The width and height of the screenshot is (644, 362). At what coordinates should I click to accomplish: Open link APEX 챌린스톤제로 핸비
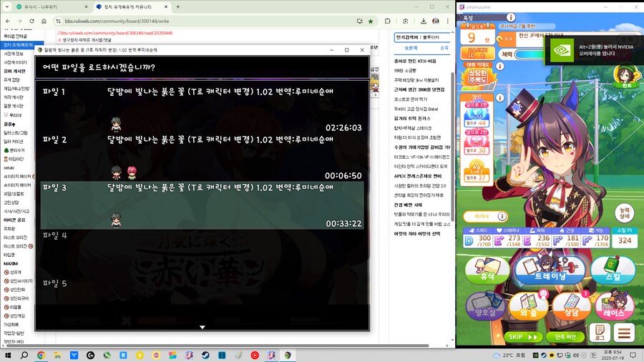pos(417,176)
